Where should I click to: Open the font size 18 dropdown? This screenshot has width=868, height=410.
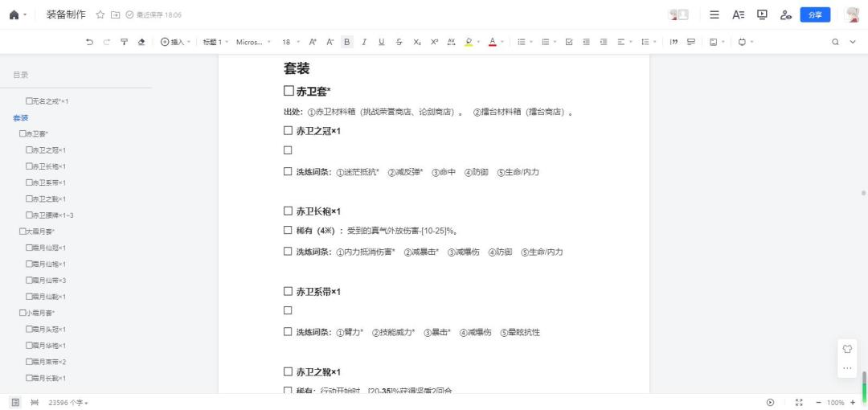[x=291, y=42]
